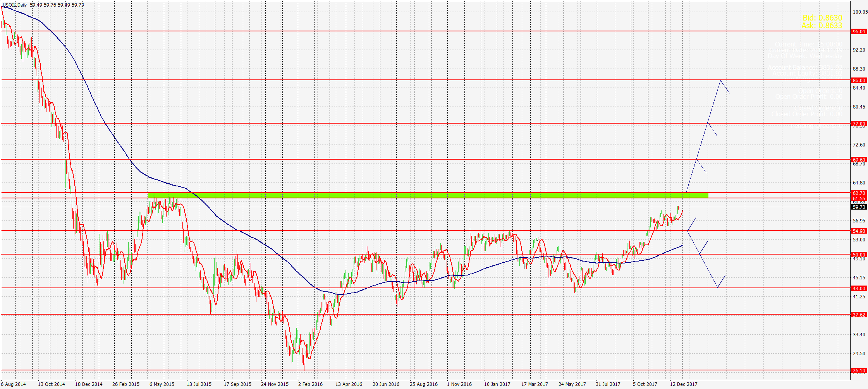The image size is (868, 389).
Task: Select the 6 May 2015 date label
Action: [162, 384]
